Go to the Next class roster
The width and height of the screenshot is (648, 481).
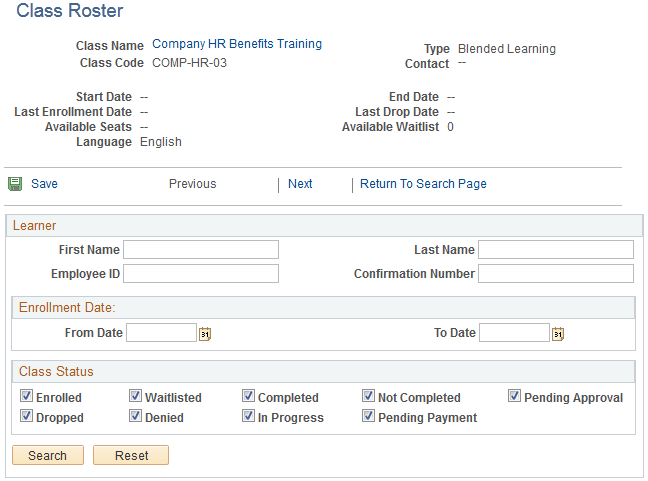point(300,183)
